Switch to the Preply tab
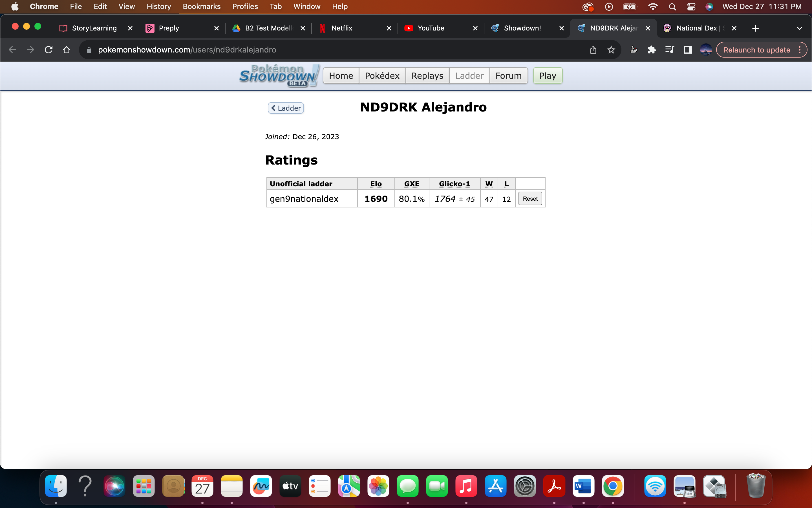Viewport: 812px width, 508px height. [x=181, y=28]
